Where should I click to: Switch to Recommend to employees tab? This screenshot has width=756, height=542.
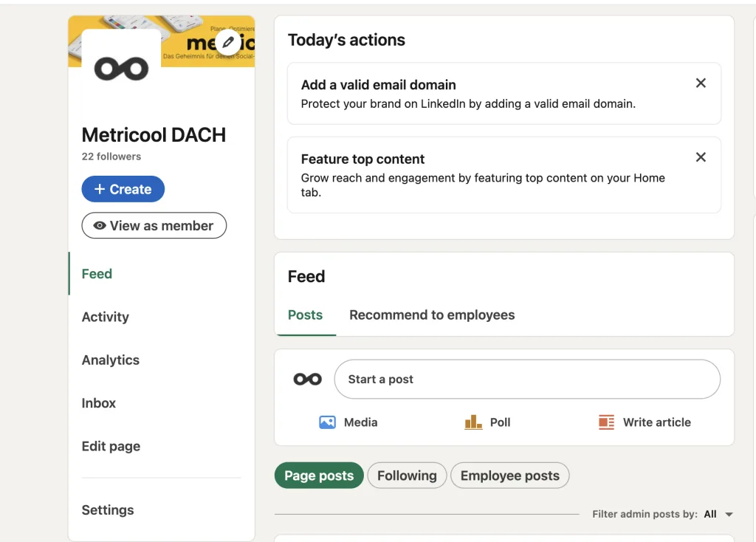click(432, 315)
